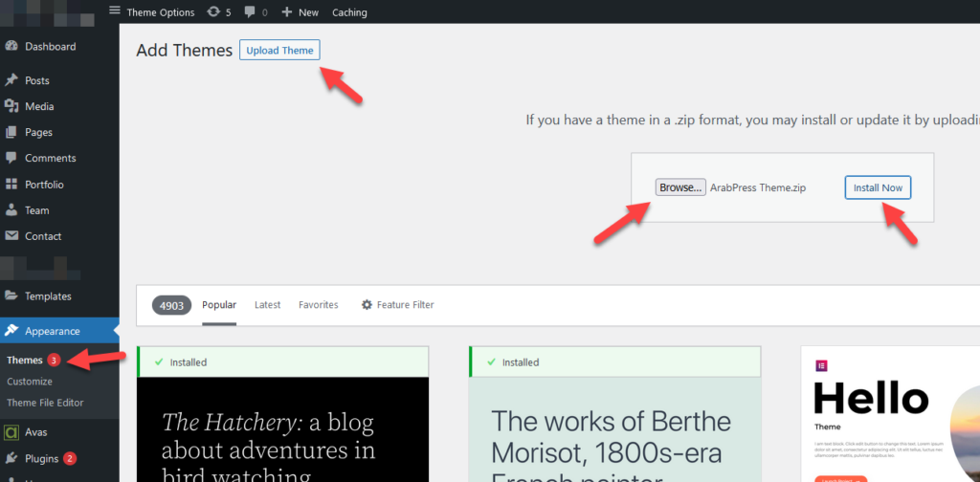Open the Theme Options hamburger menu
This screenshot has height=482, width=980.
click(x=115, y=12)
